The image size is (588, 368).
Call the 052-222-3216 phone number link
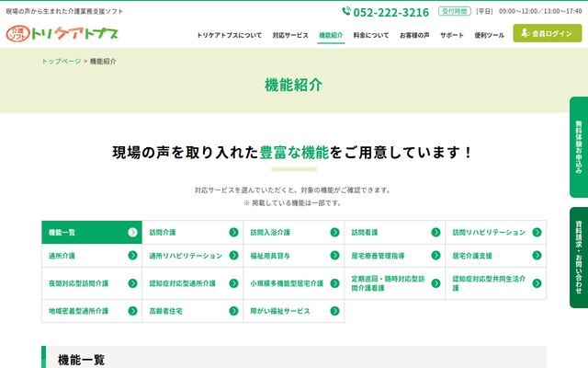pyautogui.click(x=390, y=12)
